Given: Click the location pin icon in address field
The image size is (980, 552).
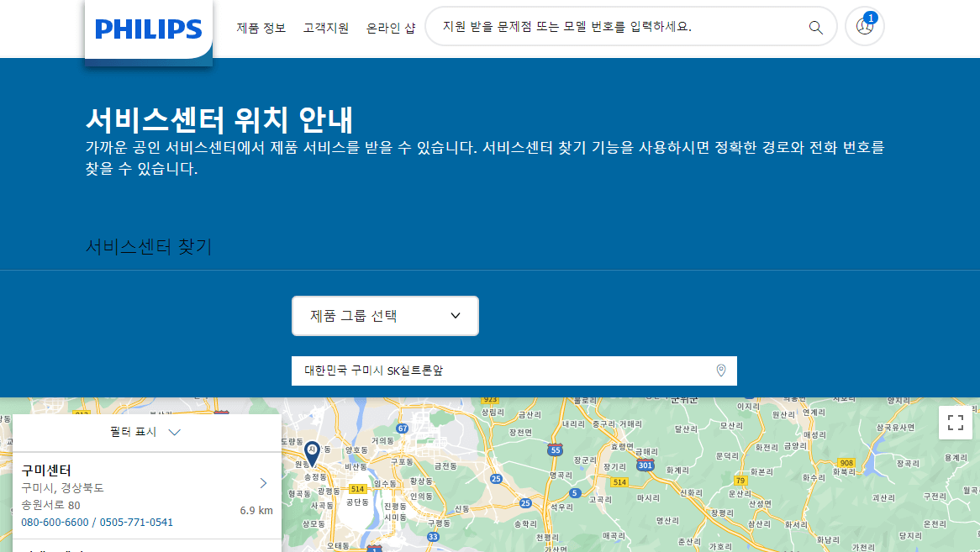Looking at the screenshot, I should tap(720, 371).
